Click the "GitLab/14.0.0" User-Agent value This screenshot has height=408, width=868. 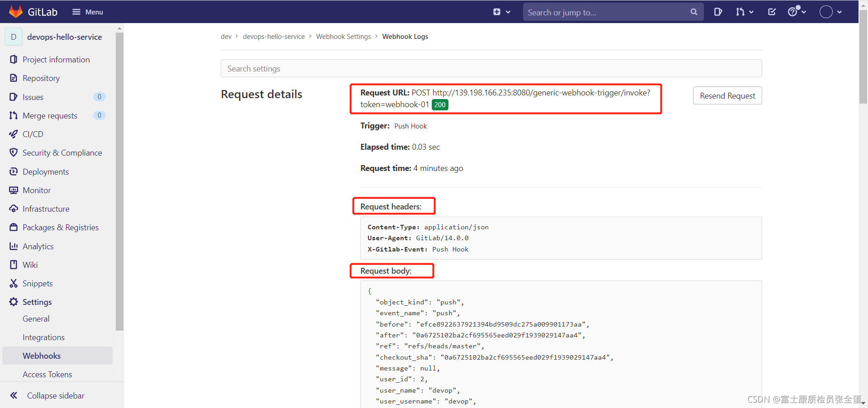pos(442,238)
